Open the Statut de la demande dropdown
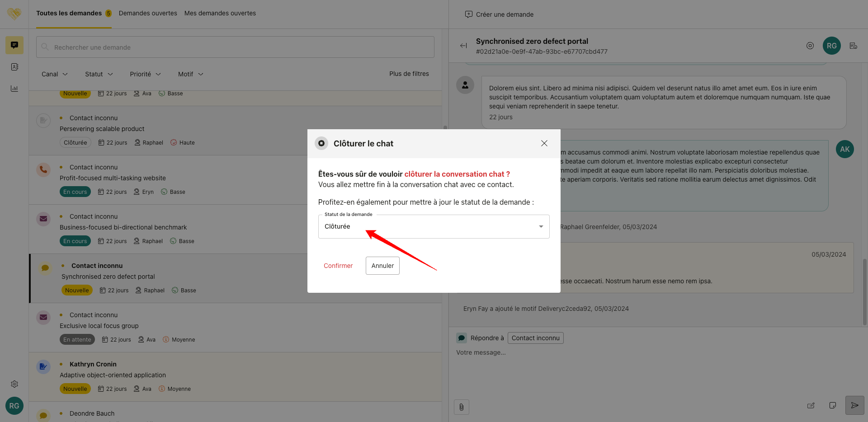868x422 pixels. (x=434, y=226)
